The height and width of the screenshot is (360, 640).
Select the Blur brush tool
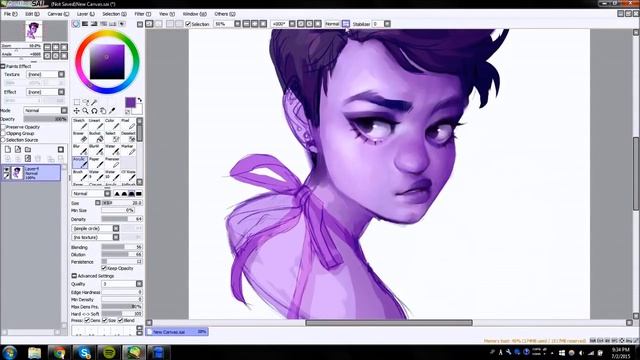(x=80, y=149)
